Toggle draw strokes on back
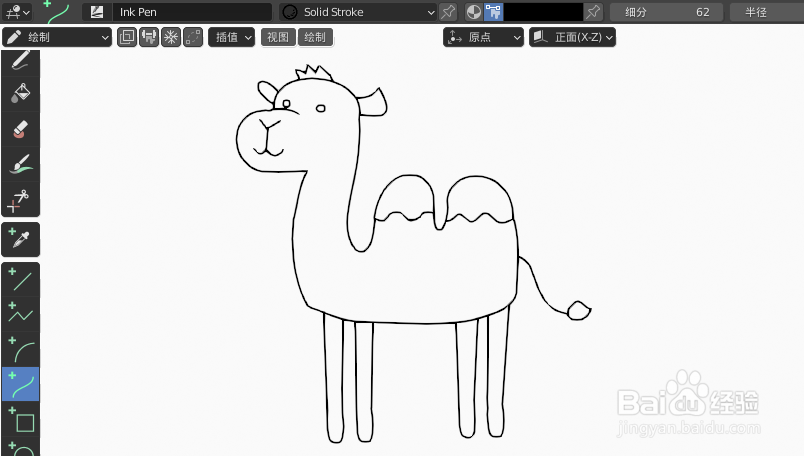 (127, 37)
